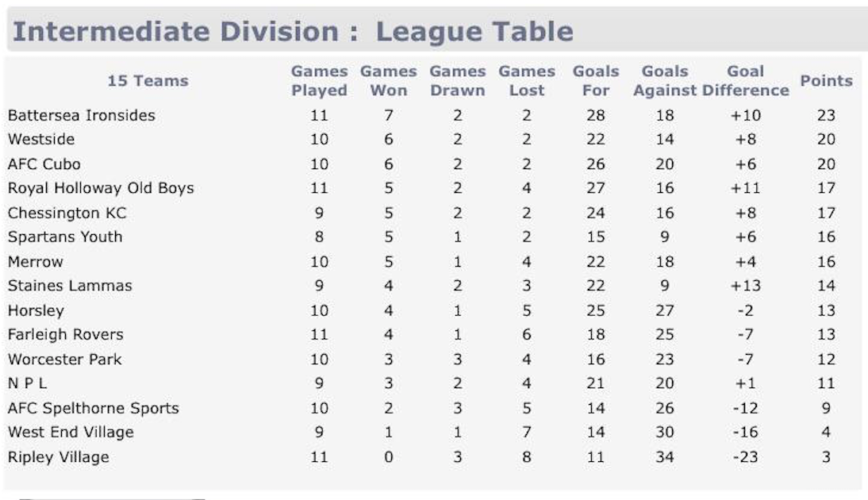Click on the Merrow team name

36,261
